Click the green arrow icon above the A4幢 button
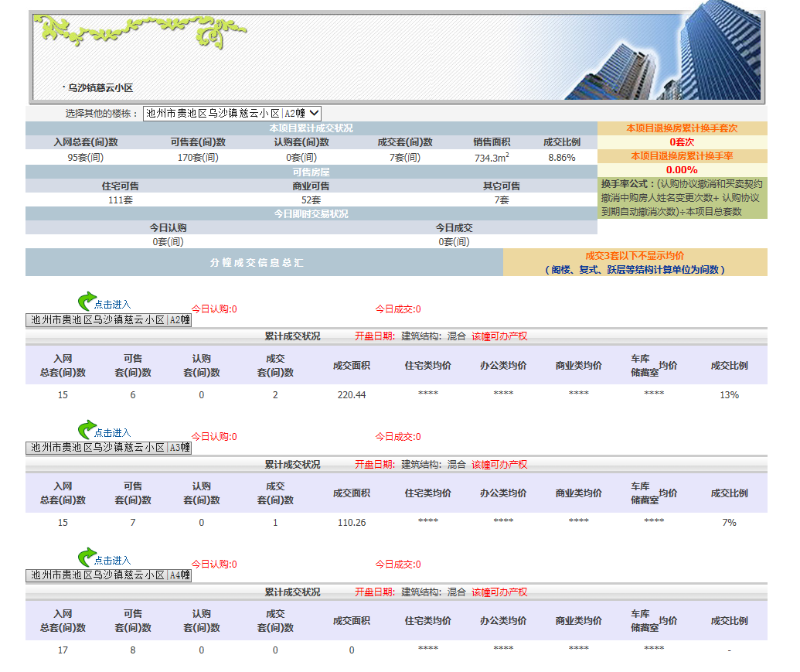The image size is (800, 672). point(87,558)
